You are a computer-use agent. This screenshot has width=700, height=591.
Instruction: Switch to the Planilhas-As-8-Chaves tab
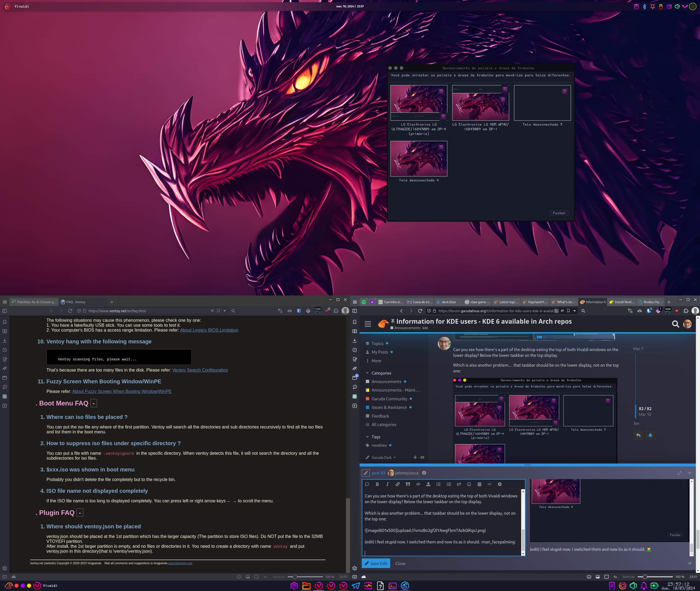coord(34,302)
